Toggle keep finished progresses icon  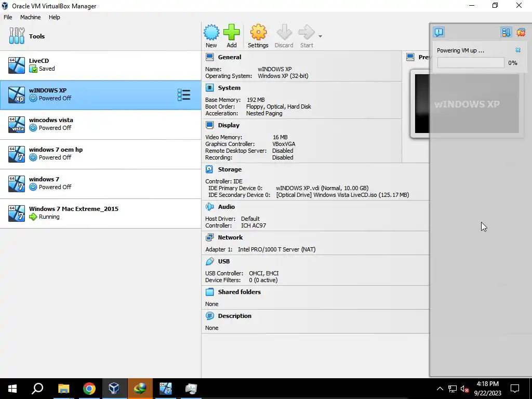click(x=506, y=32)
